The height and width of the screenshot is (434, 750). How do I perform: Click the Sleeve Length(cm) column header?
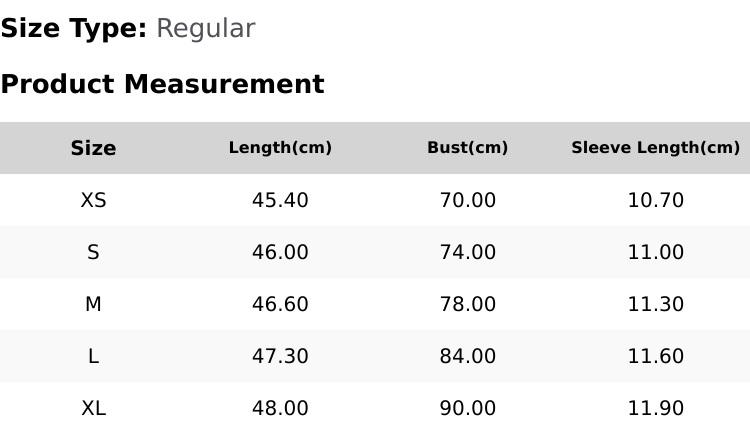click(656, 147)
